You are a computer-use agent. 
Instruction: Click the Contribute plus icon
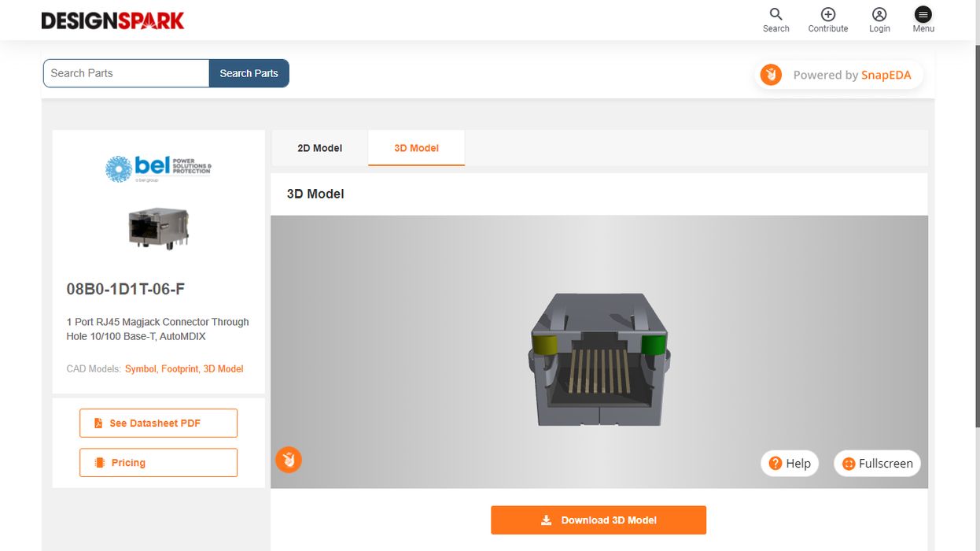[x=827, y=13]
